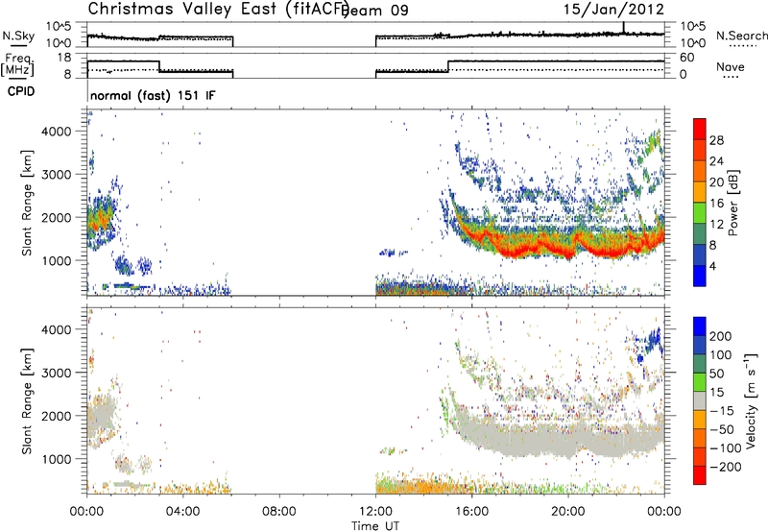The width and height of the screenshot is (768, 532).
Task: Click the -200 label on Velocity colorbar
Action: pos(726,467)
